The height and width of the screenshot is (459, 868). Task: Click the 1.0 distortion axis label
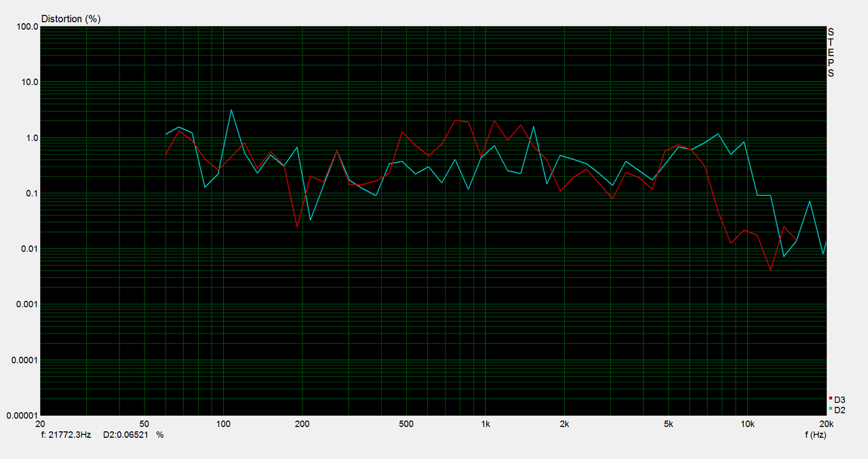pyautogui.click(x=31, y=138)
